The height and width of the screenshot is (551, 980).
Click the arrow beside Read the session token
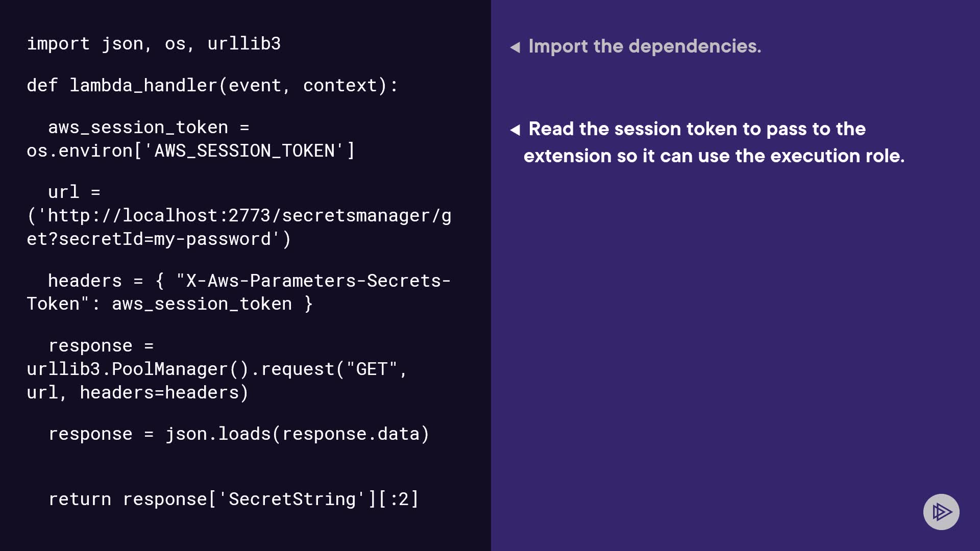point(515,130)
